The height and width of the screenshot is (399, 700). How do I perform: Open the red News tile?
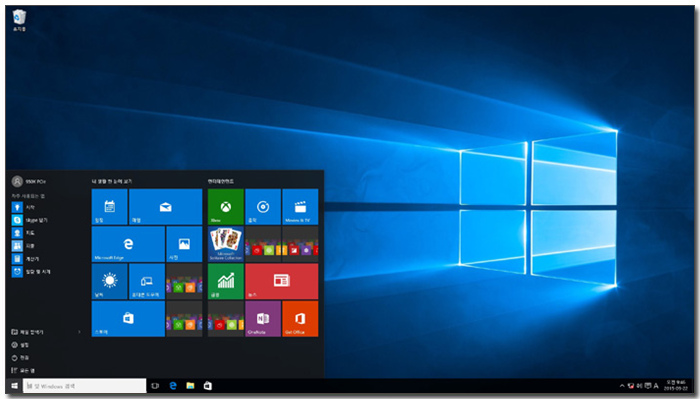point(282,281)
